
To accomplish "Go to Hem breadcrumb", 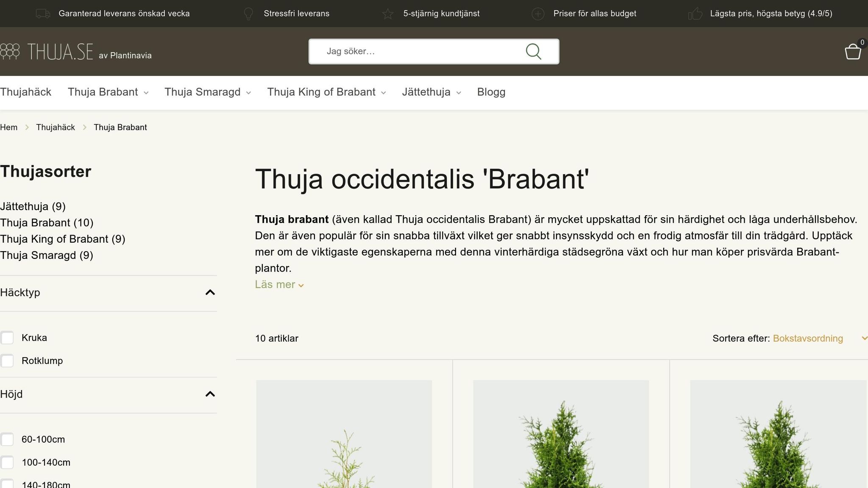I will 9,128.
